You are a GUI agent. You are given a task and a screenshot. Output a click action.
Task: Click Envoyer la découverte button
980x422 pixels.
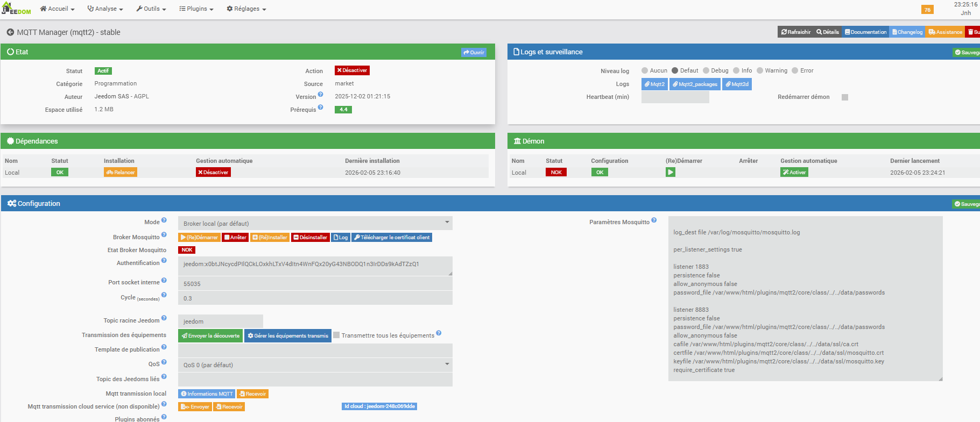(x=210, y=335)
